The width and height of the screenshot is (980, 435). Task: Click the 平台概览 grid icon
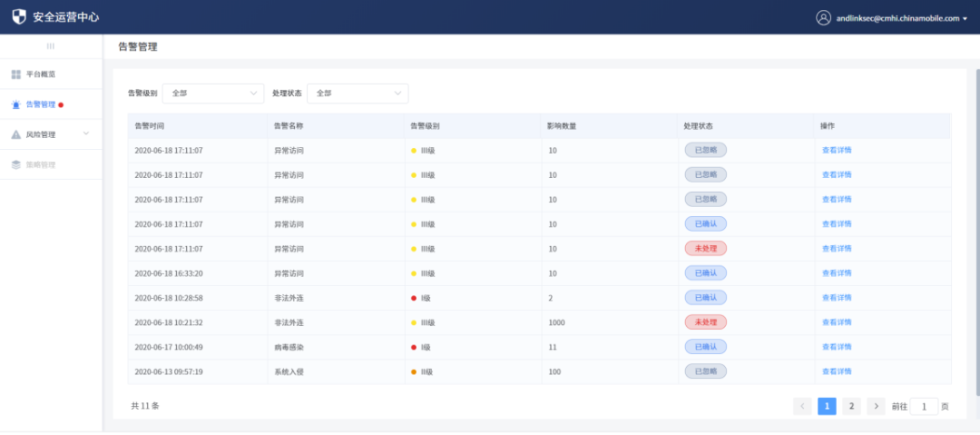16,74
